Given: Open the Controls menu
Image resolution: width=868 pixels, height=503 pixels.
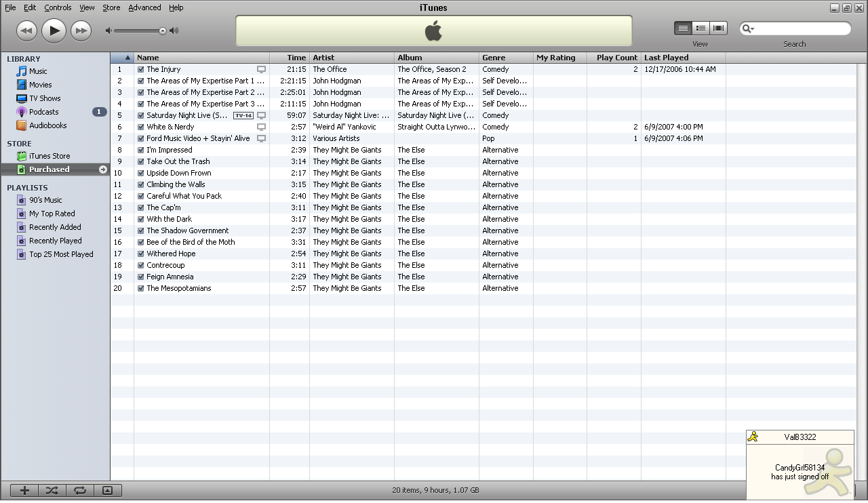Looking at the screenshot, I should click(x=58, y=7).
